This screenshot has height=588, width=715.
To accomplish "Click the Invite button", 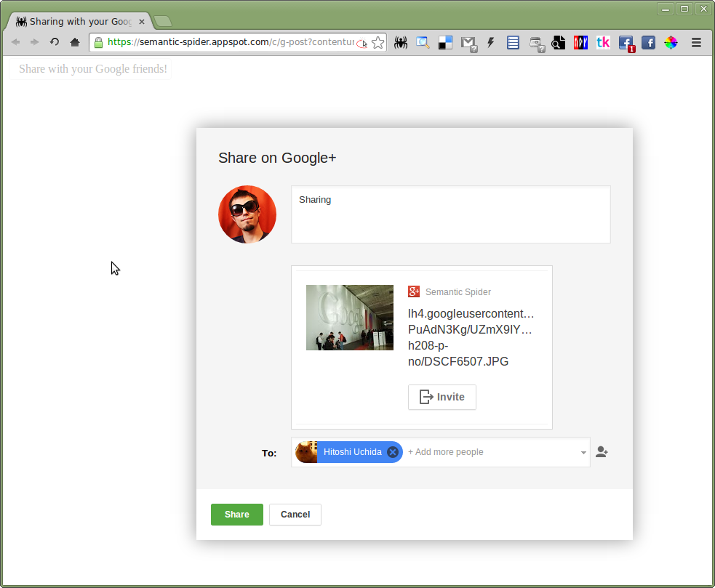I will (x=442, y=398).
